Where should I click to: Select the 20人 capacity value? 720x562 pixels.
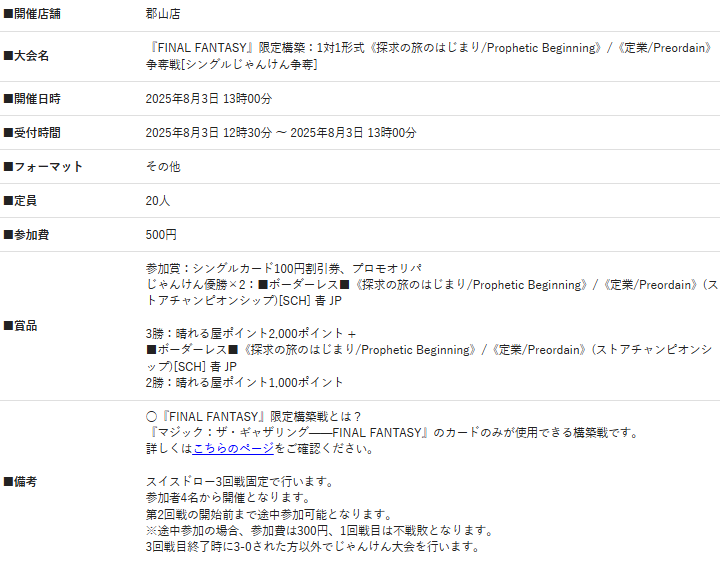pos(158,201)
